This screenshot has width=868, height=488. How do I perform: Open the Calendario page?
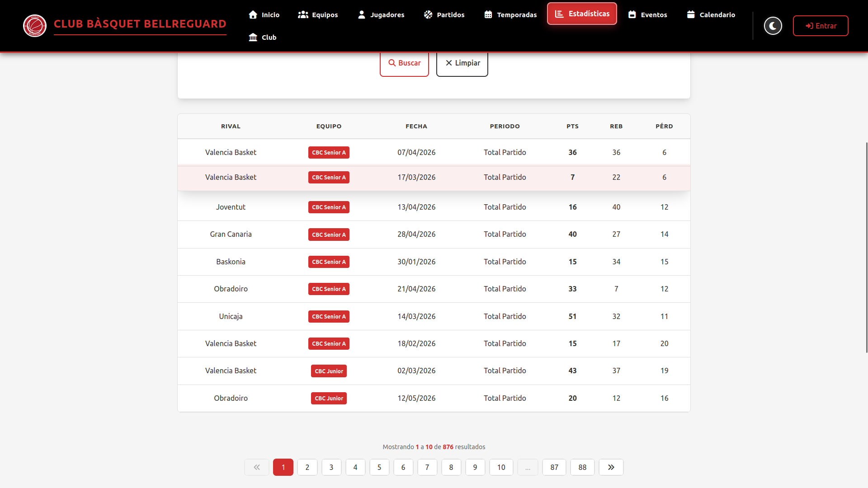(711, 15)
